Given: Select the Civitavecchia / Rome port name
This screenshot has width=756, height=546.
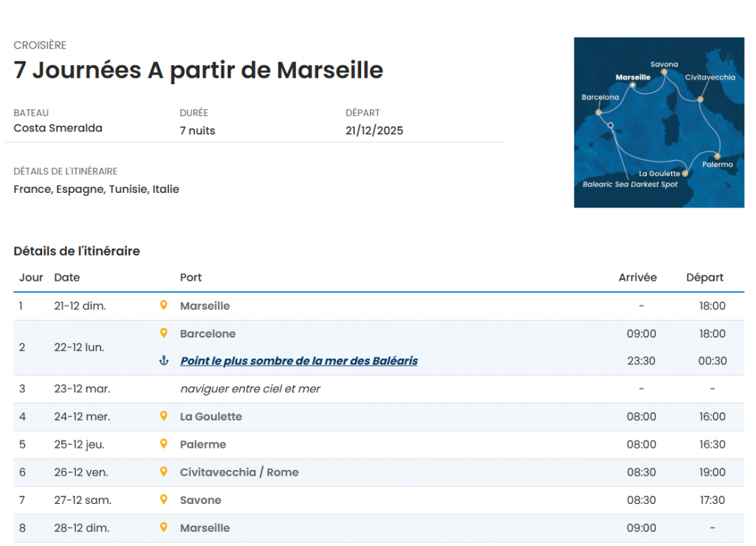Looking at the screenshot, I should pyautogui.click(x=239, y=472).
